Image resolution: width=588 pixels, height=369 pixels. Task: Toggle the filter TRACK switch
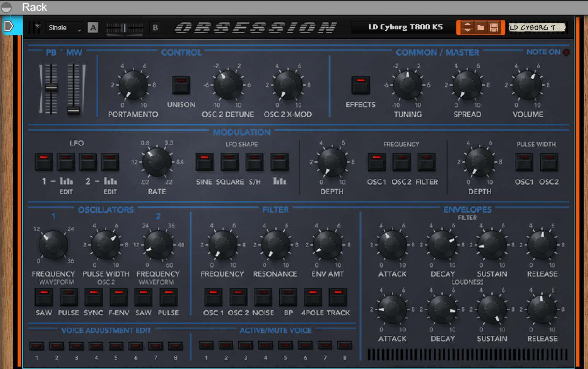[338, 297]
